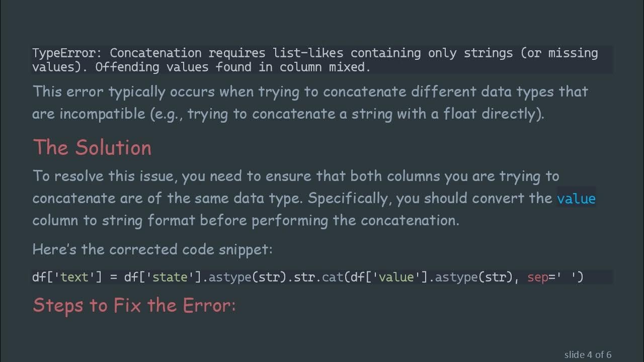This screenshot has width=644, height=362.
Task: Click the 'Here's the corrected code snippet:' line
Action: (152, 249)
